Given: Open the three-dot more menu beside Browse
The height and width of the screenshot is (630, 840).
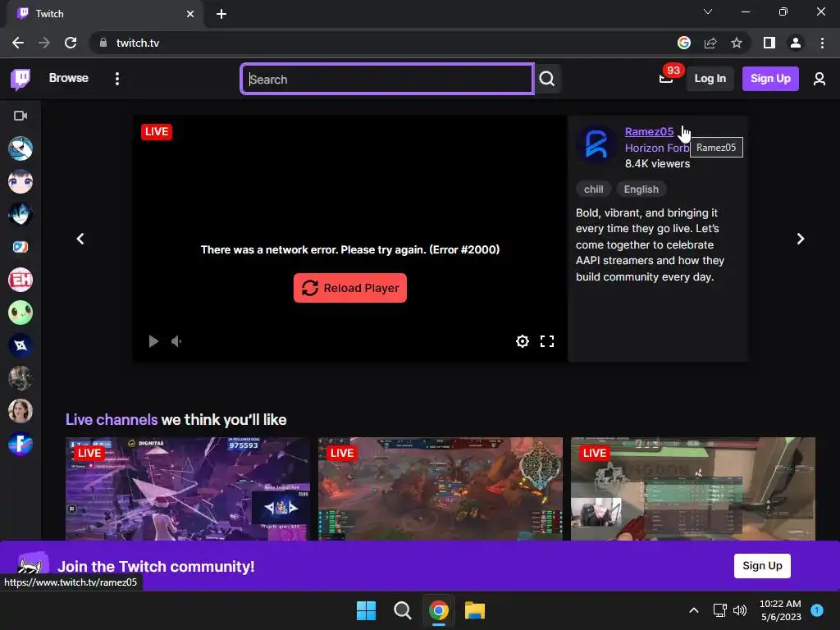Looking at the screenshot, I should click(x=116, y=79).
